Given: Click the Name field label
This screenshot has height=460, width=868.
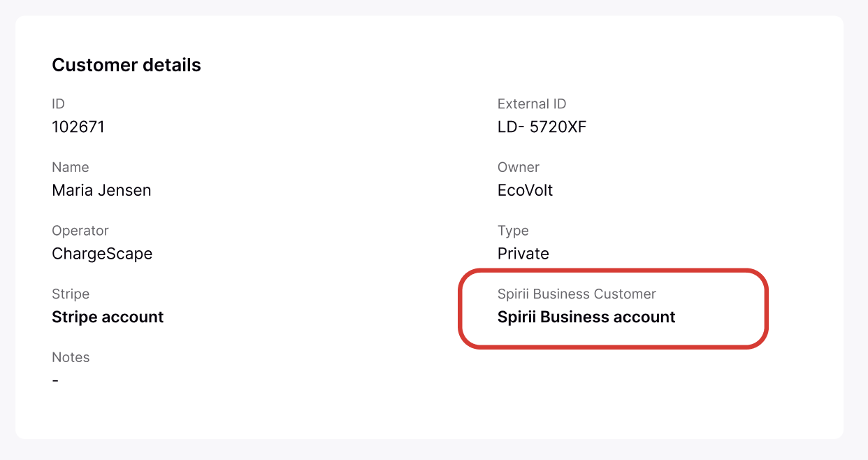Looking at the screenshot, I should tap(70, 168).
